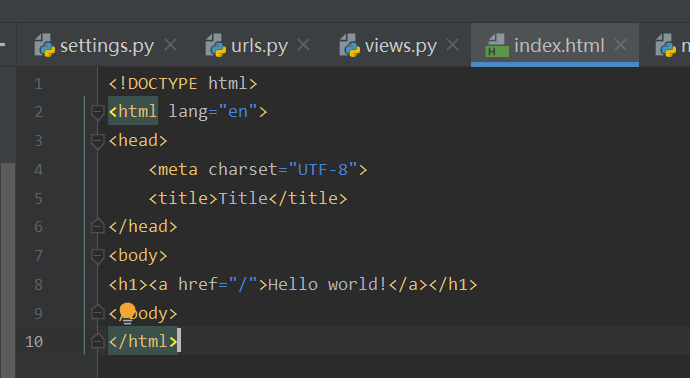Click the Hello world! link text
This screenshot has width=690, height=378.
[x=327, y=284]
